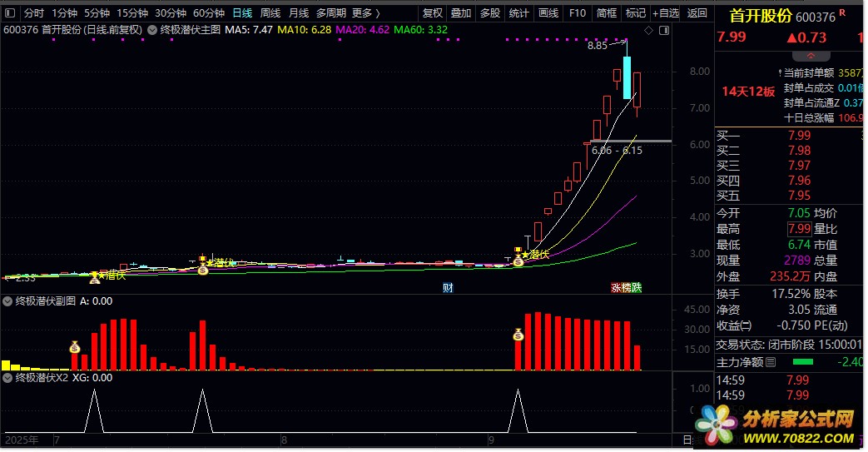Click the 最低 6.74 value
The height and width of the screenshot is (452, 868).
[799, 244]
